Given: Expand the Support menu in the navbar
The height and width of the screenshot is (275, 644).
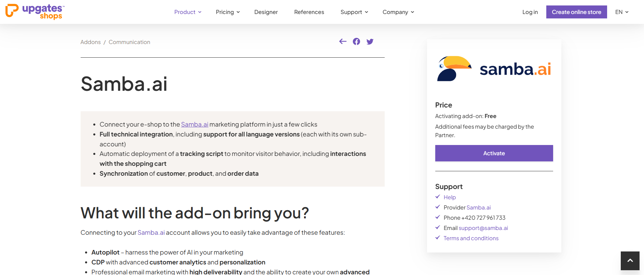Looking at the screenshot, I should coord(354,12).
